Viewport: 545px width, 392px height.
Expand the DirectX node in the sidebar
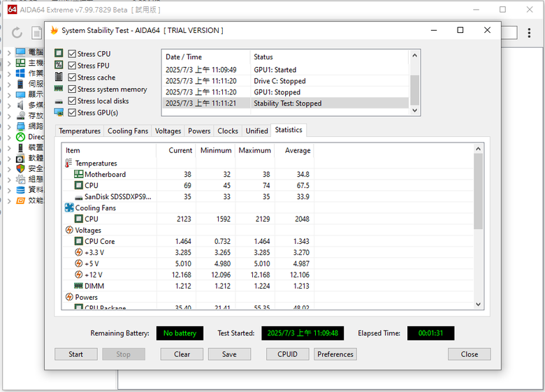[x=9, y=137]
